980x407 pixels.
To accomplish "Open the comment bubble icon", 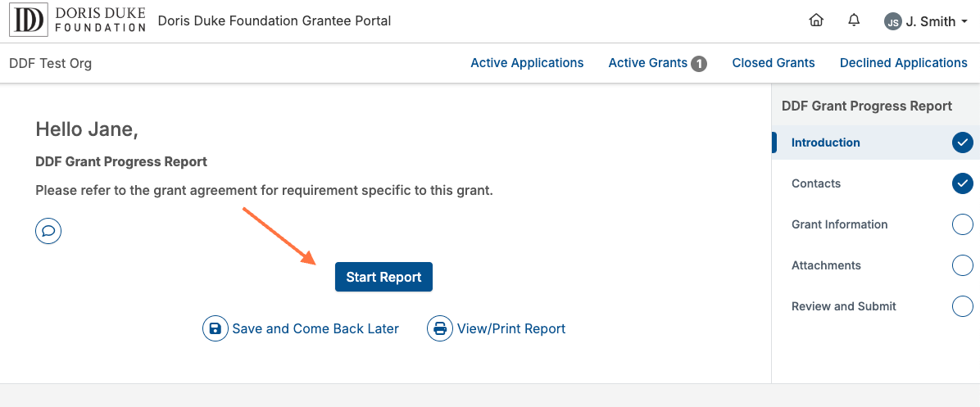I will [x=48, y=231].
